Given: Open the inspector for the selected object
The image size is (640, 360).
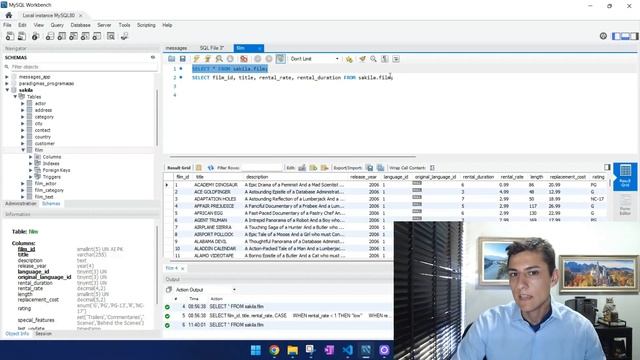Looking at the screenshot, I should point(36,36).
